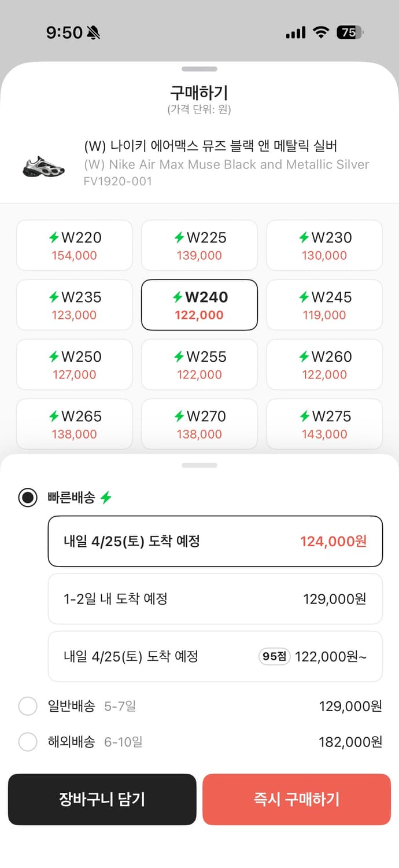Tap the 95점 score badge
Screen dimensions: 399x868
(274, 657)
